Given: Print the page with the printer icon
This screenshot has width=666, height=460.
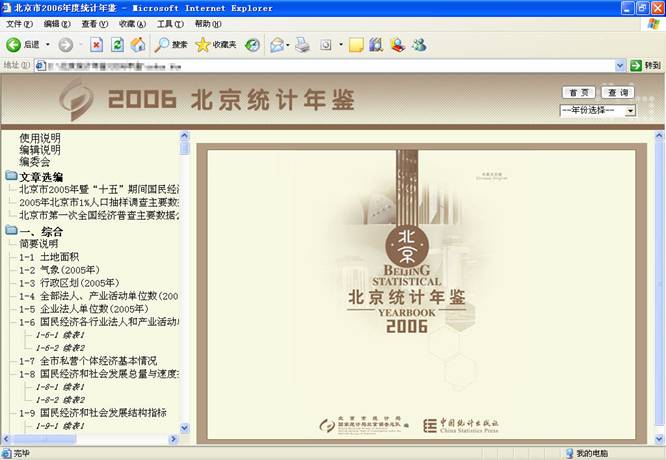Looking at the screenshot, I should (x=302, y=45).
